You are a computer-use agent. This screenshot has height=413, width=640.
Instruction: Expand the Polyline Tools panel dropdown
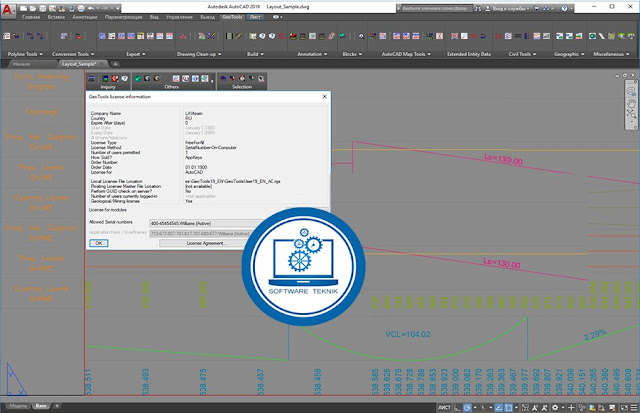click(41, 54)
